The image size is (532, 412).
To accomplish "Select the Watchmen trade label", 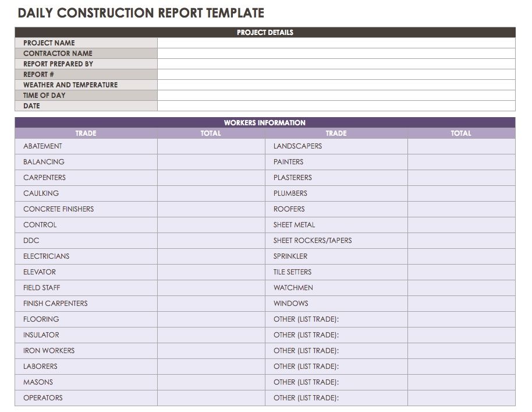I will 336,287.
